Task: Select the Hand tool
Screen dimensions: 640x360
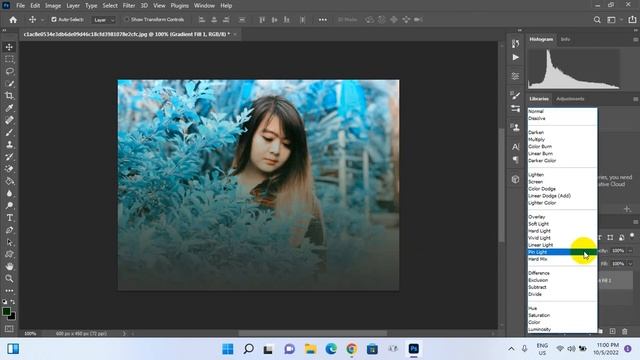Action: (x=9, y=267)
